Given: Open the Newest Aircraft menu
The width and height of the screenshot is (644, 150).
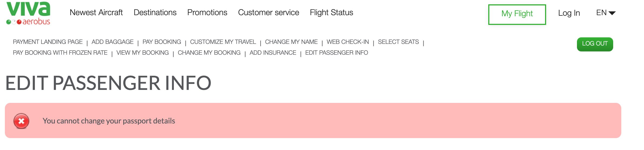Looking at the screenshot, I should (x=96, y=12).
